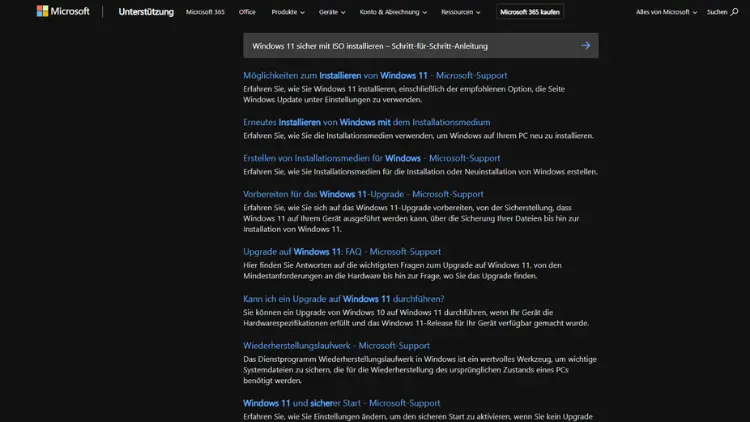Open Möglichkeiten zum Installieren von Windows 11

375,76
